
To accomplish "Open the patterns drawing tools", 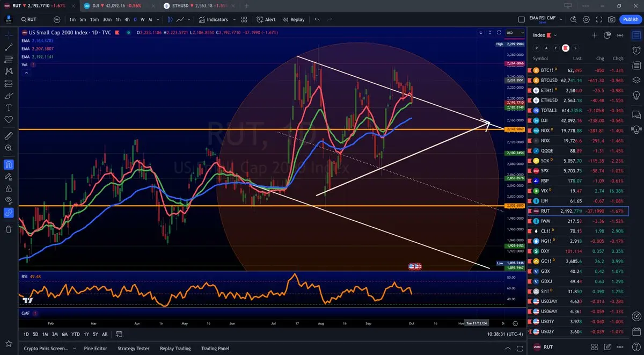I will tap(9, 71).
